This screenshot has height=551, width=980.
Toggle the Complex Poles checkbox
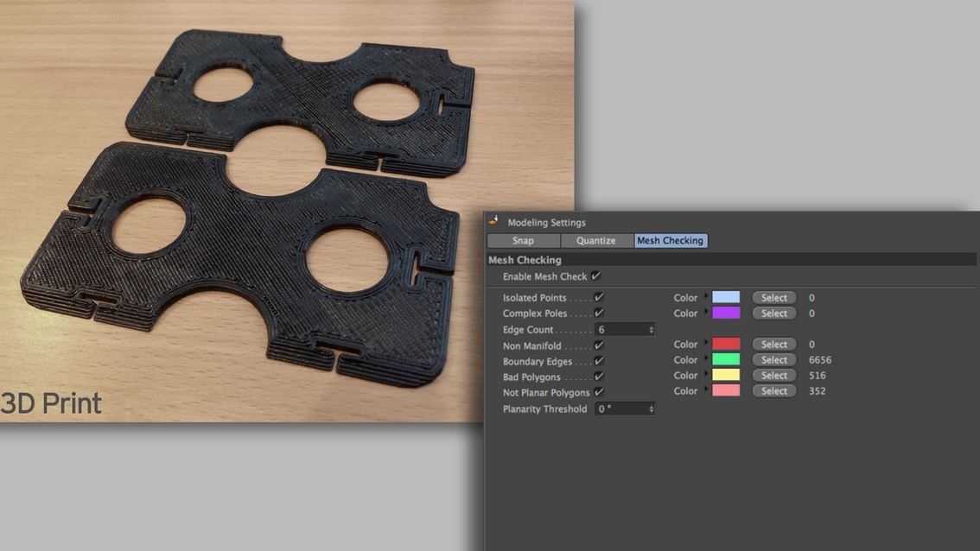tap(599, 313)
